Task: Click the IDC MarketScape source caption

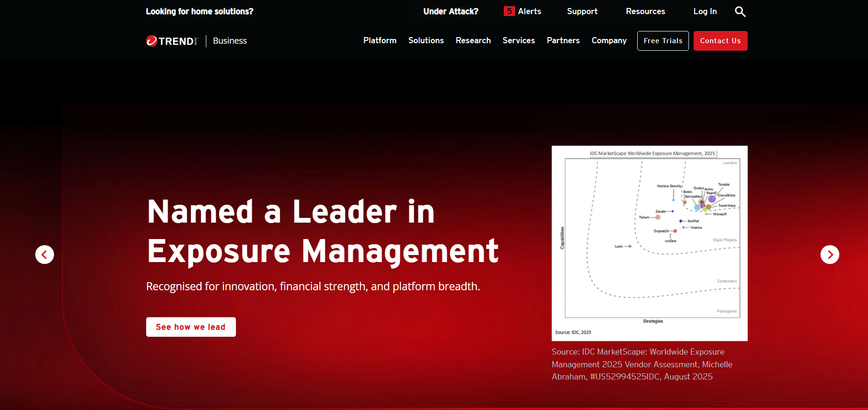Action: (x=642, y=364)
